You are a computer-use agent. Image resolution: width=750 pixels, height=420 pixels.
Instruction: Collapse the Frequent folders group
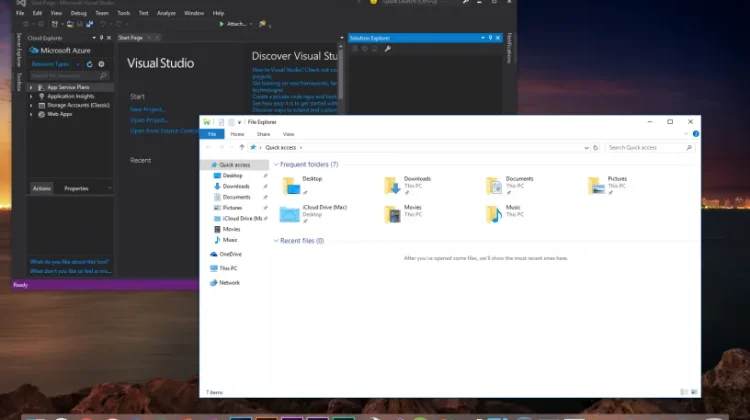coord(276,165)
